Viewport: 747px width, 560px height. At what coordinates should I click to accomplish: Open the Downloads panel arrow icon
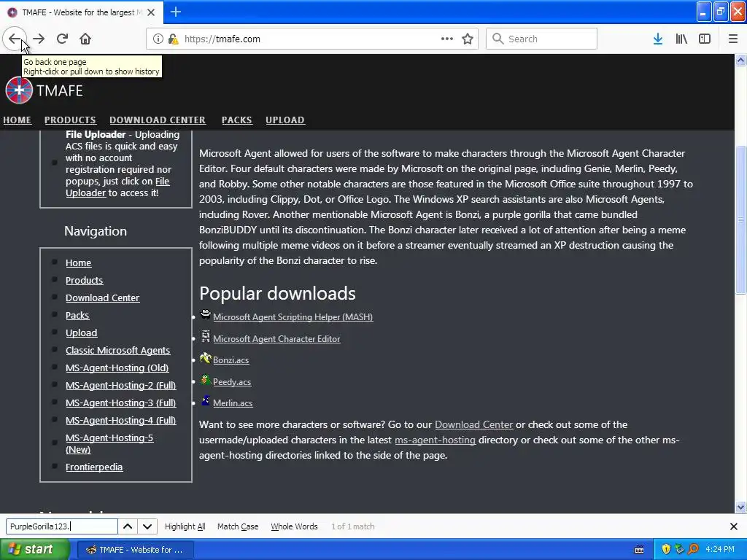pyautogui.click(x=658, y=39)
